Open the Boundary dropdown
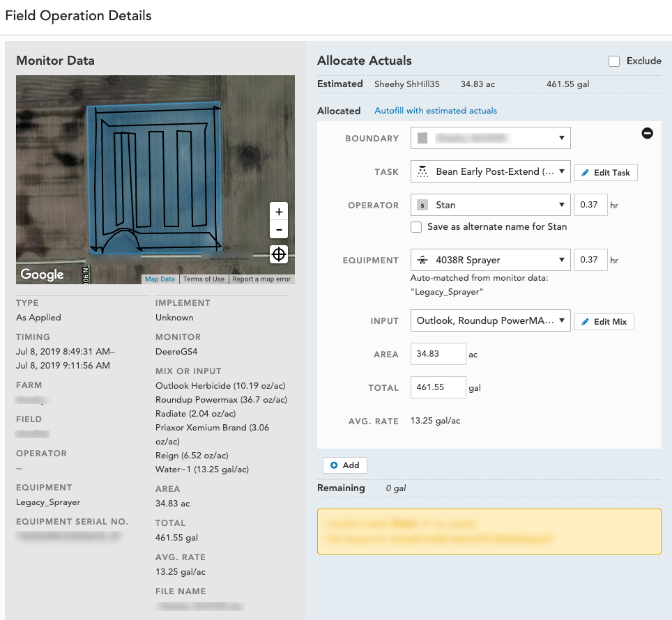The width and height of the screenshot is (672, 620). tap(490, 138)
